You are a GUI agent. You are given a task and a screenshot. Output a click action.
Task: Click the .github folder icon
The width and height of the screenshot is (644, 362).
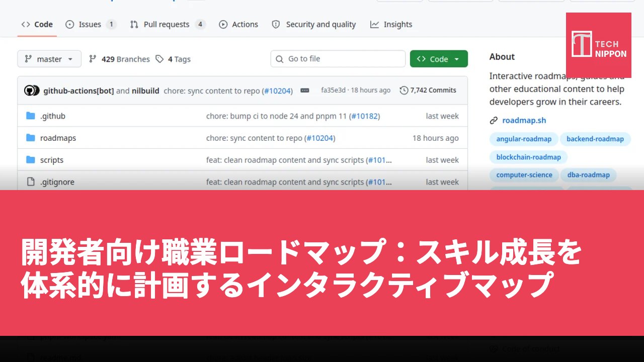pos(31,116)
